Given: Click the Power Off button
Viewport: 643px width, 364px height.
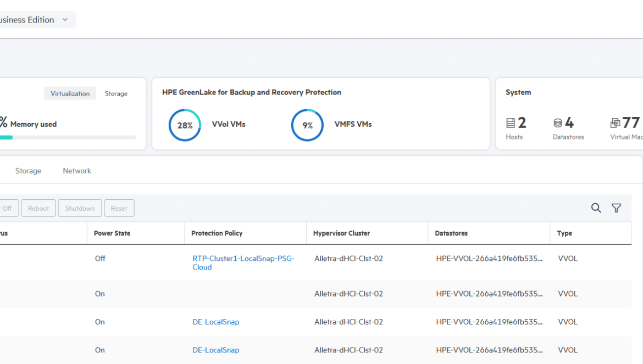Looking at the screenshot, I should [x=8, y=208].
